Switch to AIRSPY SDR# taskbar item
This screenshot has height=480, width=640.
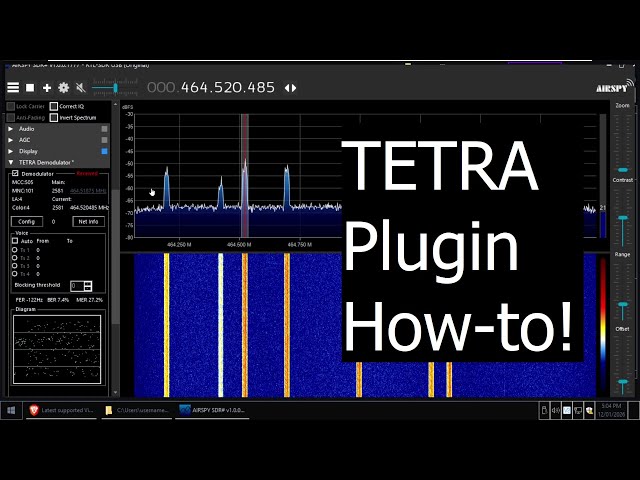click(213, 410)
